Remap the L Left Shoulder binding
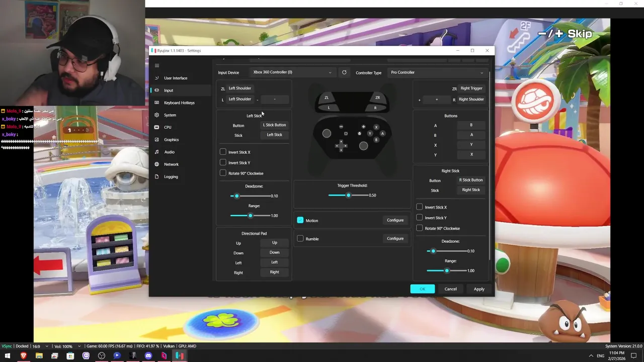 pos(240,99)
